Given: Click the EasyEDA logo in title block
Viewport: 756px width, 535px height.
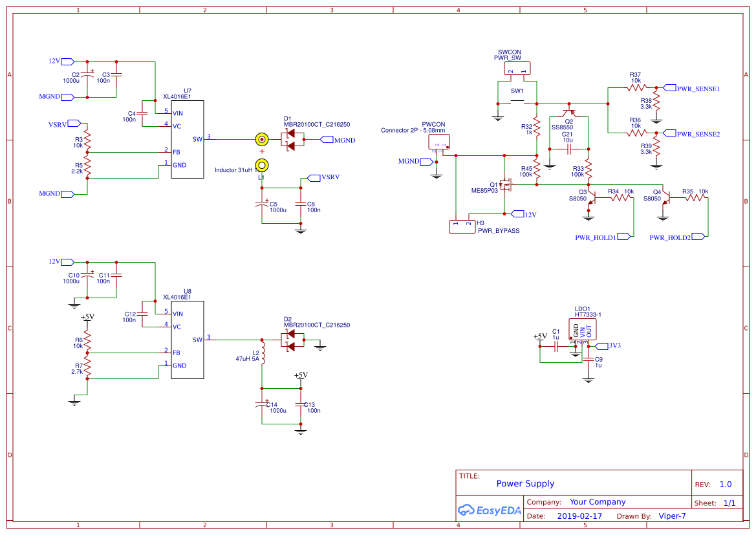Looking at the screenshot, I should [490, 510].
